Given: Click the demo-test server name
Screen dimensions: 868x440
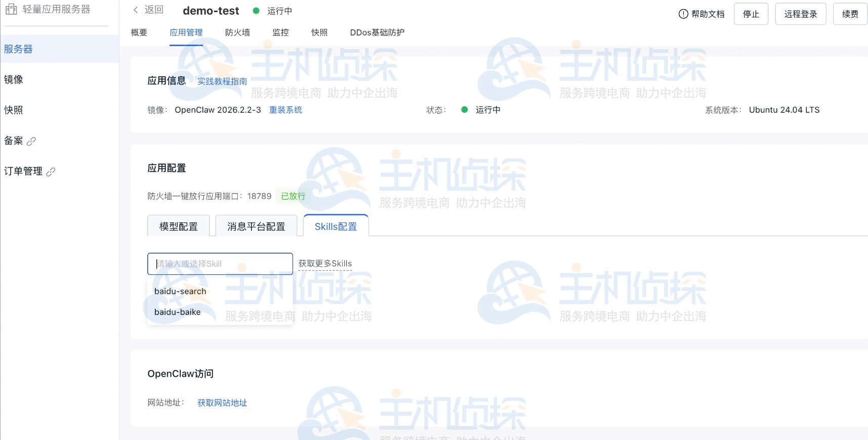Looking at the screenshot, I should (211, 11).
